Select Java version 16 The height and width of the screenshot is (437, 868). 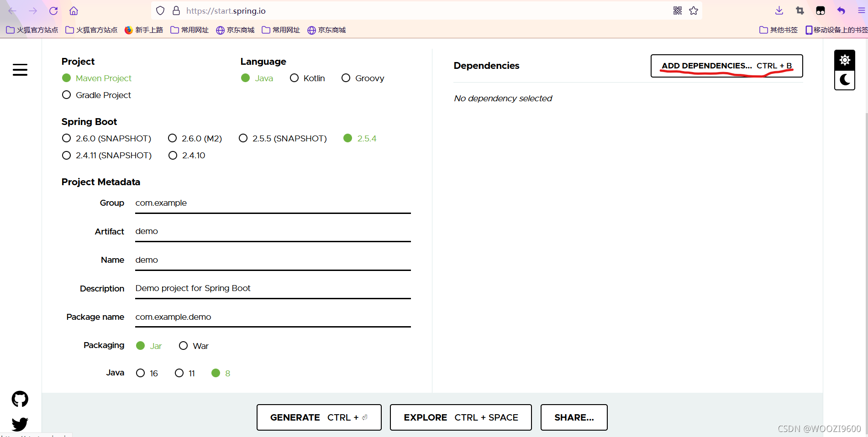[147, 373]
